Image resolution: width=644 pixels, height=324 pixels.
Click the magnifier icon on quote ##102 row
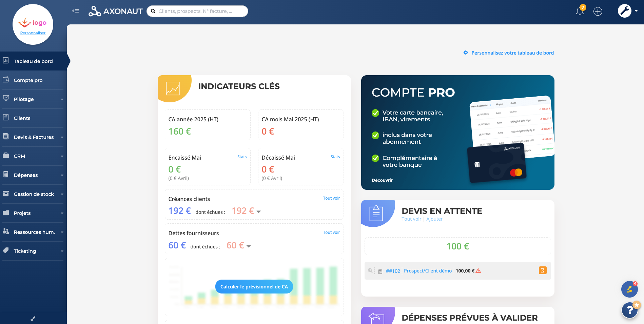(x=370, y=270)
